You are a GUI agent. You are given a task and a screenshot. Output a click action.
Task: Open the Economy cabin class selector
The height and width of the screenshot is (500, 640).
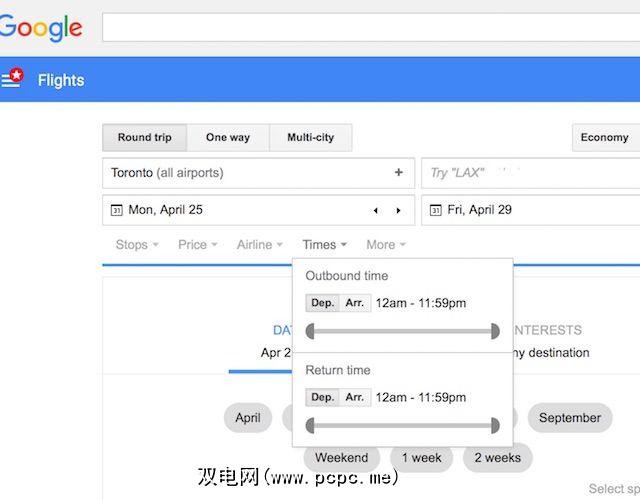(604, 138)
